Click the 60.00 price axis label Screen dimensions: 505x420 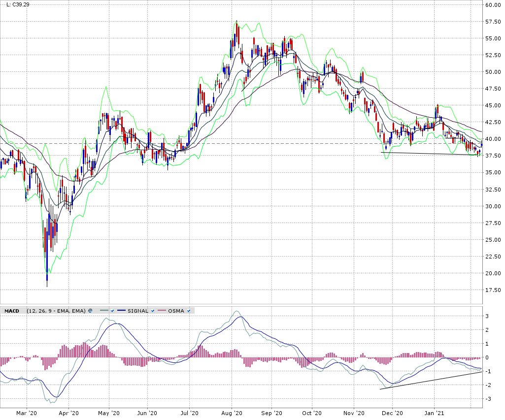click(493, 5)
